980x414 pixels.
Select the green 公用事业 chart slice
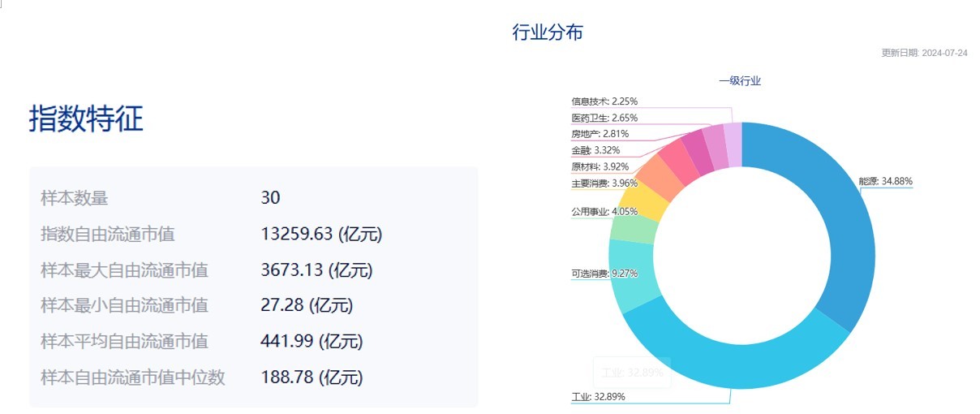click(627, 226)
